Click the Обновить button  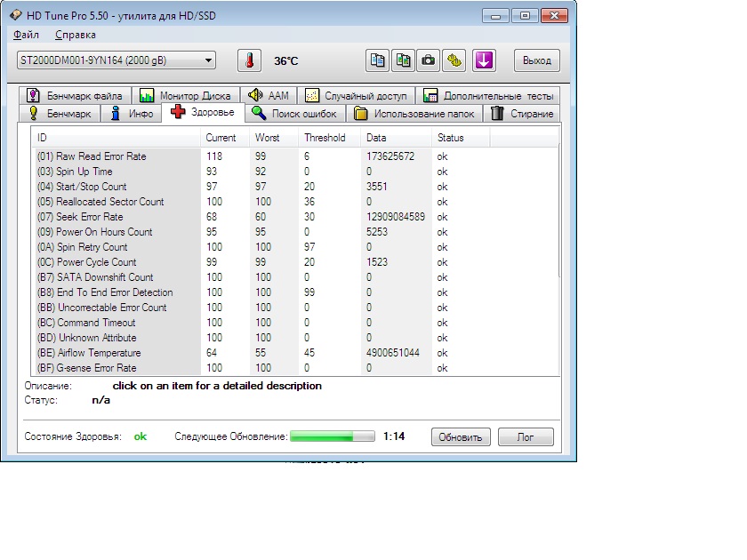461,437
